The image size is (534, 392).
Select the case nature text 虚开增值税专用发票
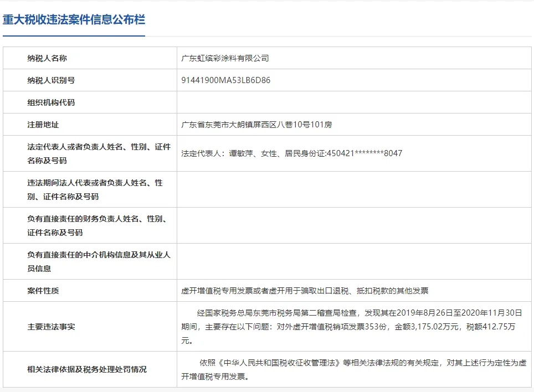[x=305, y=291]
